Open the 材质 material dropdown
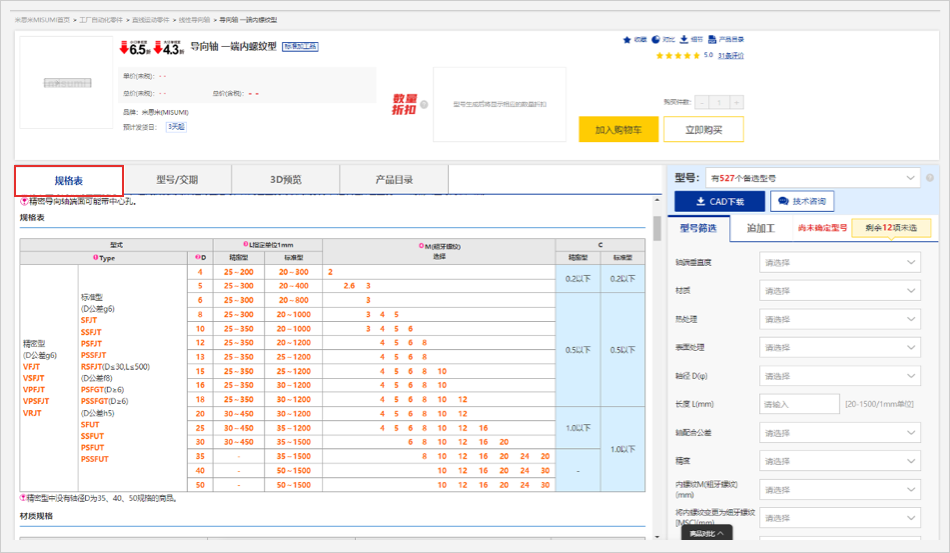The height and width of the screenshot is (553, 950). (840, 291)
